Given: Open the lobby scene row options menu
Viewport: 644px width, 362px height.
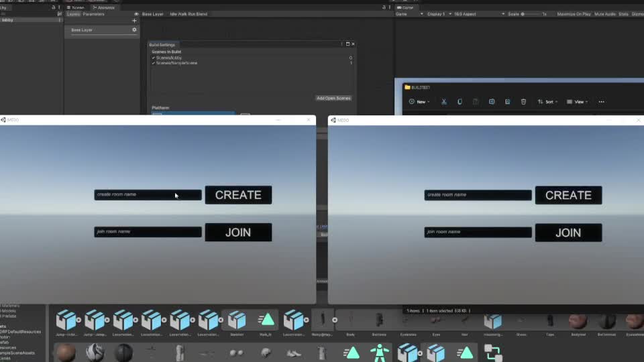Looking at the screenshot, I should click(60, 20).
